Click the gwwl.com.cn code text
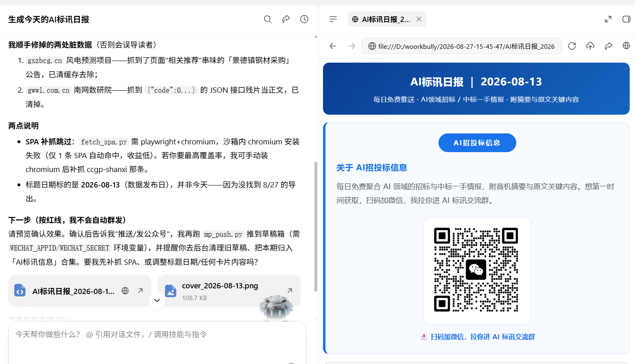 coord(48,90)
